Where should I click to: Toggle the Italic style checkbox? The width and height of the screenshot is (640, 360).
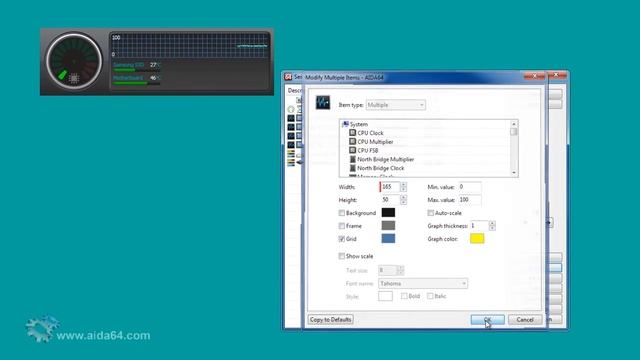[x=430, y=296]
